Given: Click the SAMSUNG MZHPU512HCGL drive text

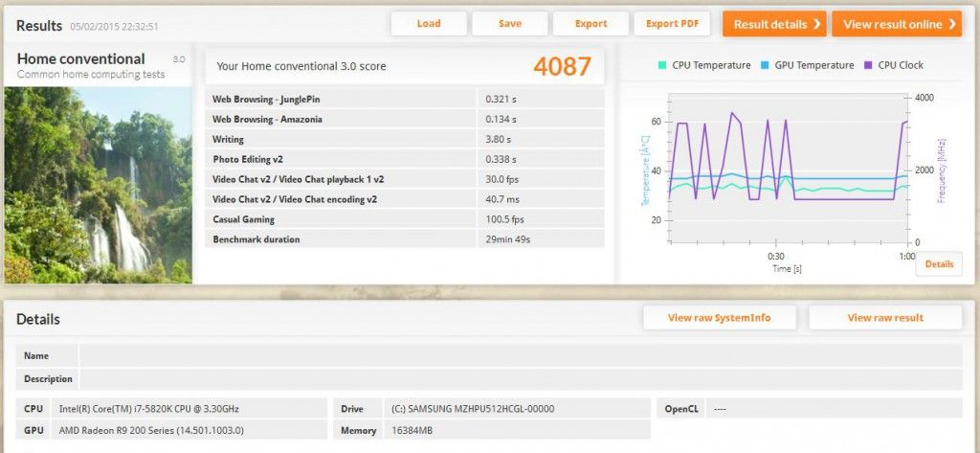Looking at the screenshot, I should tap(473, 409).
